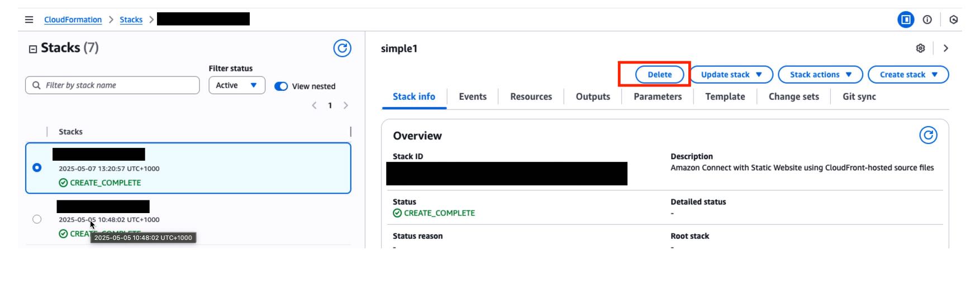Open stack detail settings gear
The height and width of the screenshot is (289, 980).
coord(920,49)
